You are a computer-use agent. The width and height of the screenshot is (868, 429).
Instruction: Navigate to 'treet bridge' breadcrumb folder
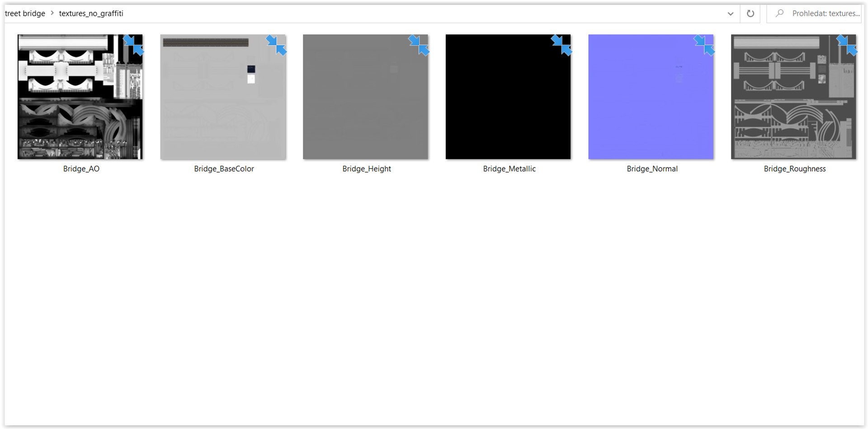[25, 14]
